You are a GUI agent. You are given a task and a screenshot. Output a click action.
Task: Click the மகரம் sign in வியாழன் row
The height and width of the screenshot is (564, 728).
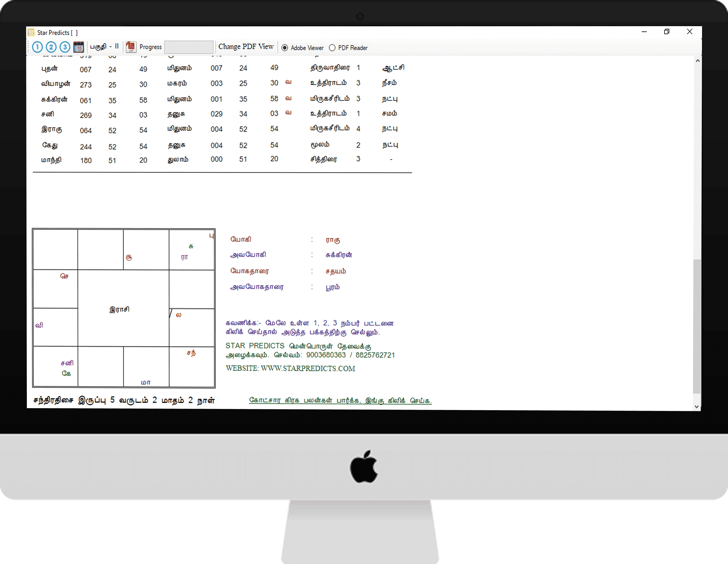[x=177, y=83]
